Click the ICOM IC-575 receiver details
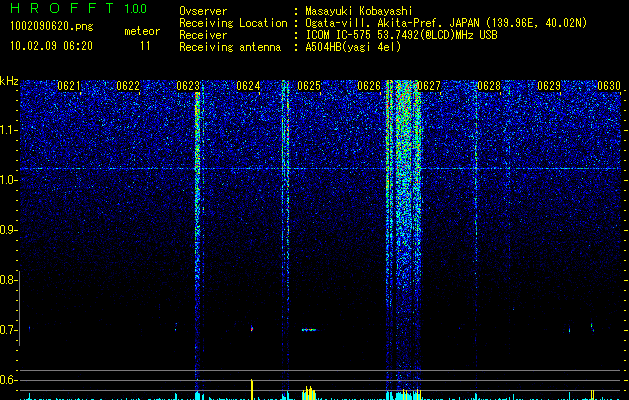Image resolution: width=629 pixels, height=400 pixels. tap(401, 35)
